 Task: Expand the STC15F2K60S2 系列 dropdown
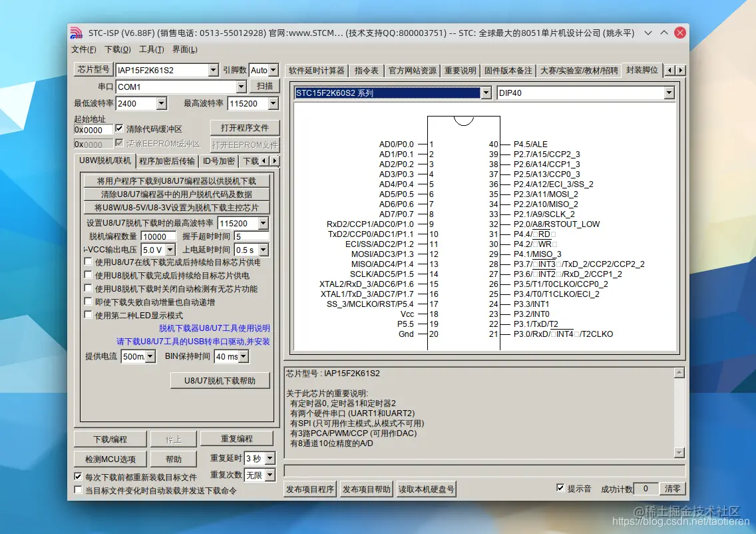pyautogui.click(x=486, y=93)
